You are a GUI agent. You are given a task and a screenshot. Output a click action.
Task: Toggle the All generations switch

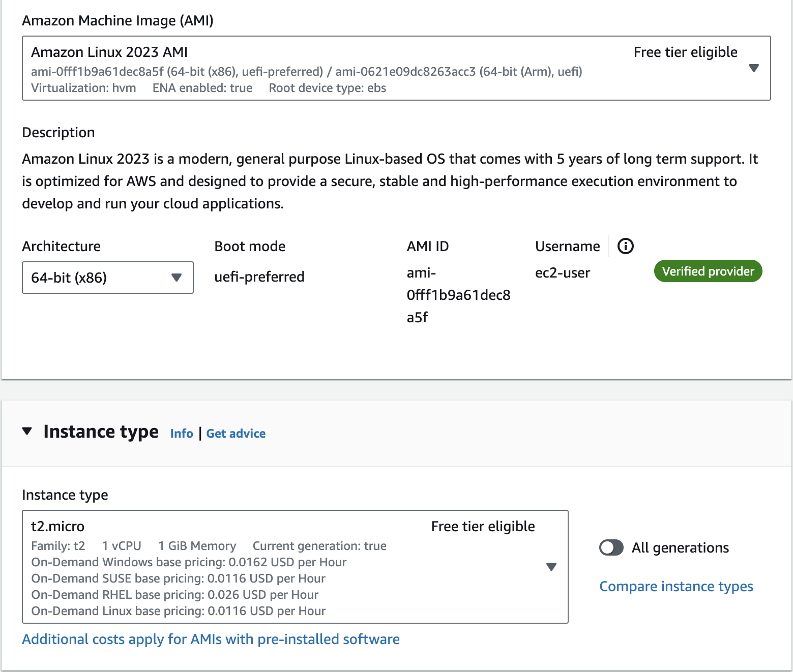coord(611,547)
